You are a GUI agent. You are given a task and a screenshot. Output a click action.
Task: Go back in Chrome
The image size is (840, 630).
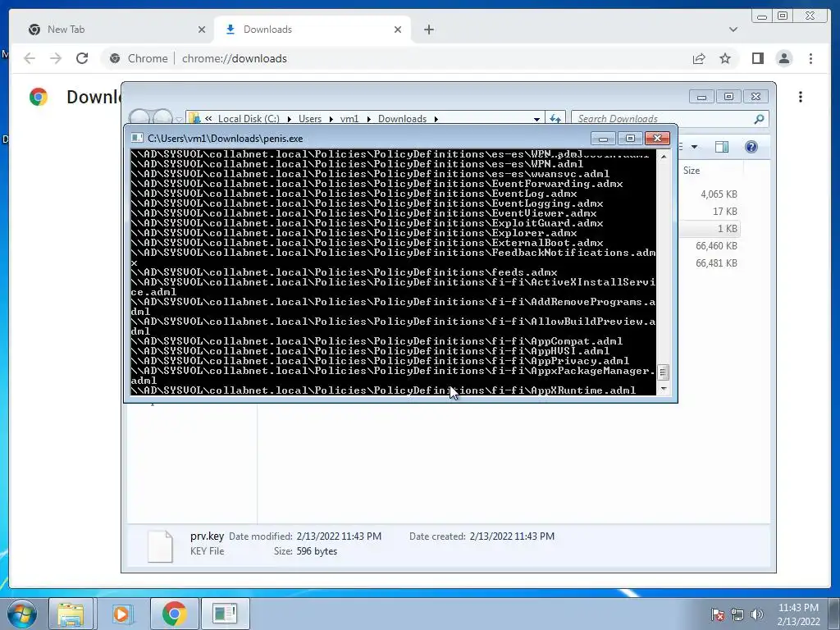point(30,58)
